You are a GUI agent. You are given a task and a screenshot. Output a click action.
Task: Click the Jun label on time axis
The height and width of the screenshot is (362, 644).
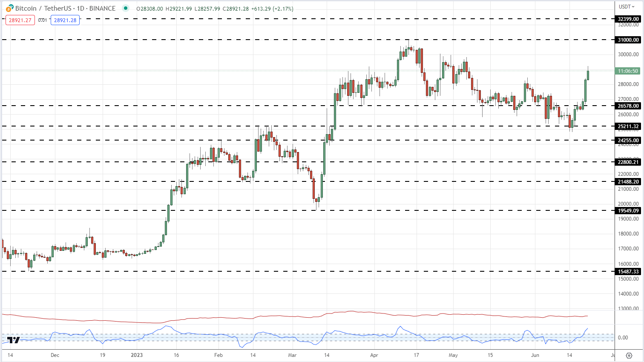click(x=535, y=355)
